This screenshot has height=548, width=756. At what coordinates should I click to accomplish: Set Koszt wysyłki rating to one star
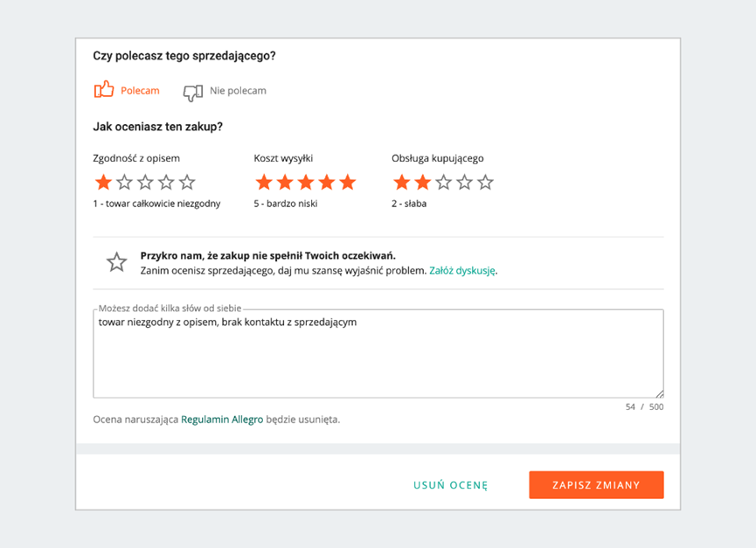click(x=264, y=182)
